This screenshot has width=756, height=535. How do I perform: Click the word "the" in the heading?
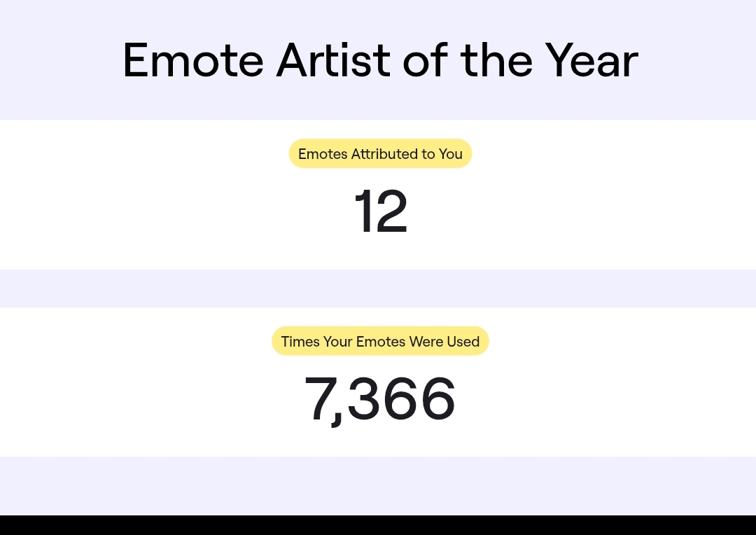pos(496,61)
